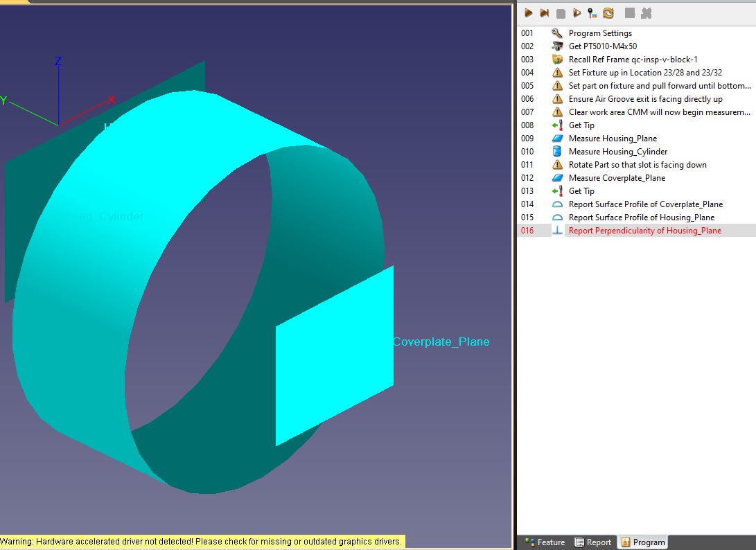Select Recall Ref Frame qc-insp-v-block-1 step
Viewport: 756px width, 550px height.
coord(633,60)
